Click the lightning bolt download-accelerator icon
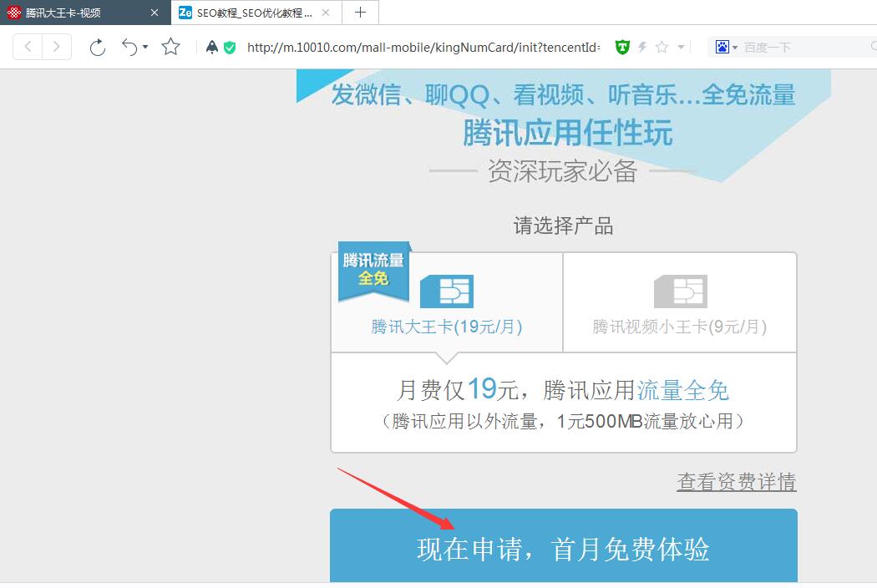The image size is (877, 588). click(642, 47)
